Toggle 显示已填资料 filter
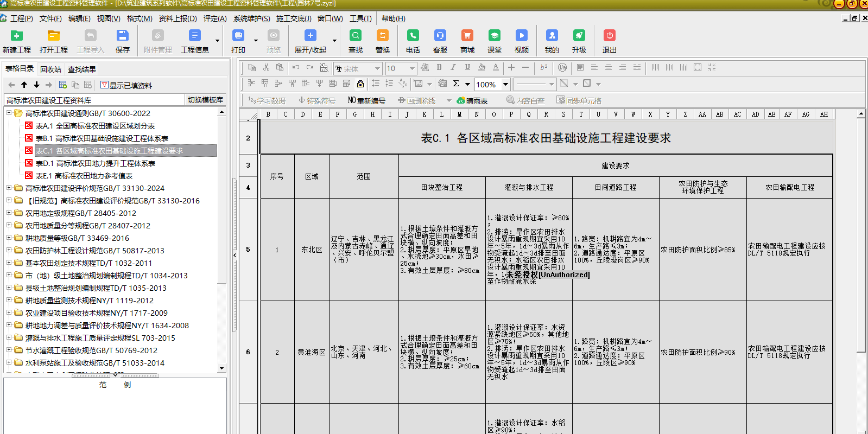 click(x=126, y=85)
